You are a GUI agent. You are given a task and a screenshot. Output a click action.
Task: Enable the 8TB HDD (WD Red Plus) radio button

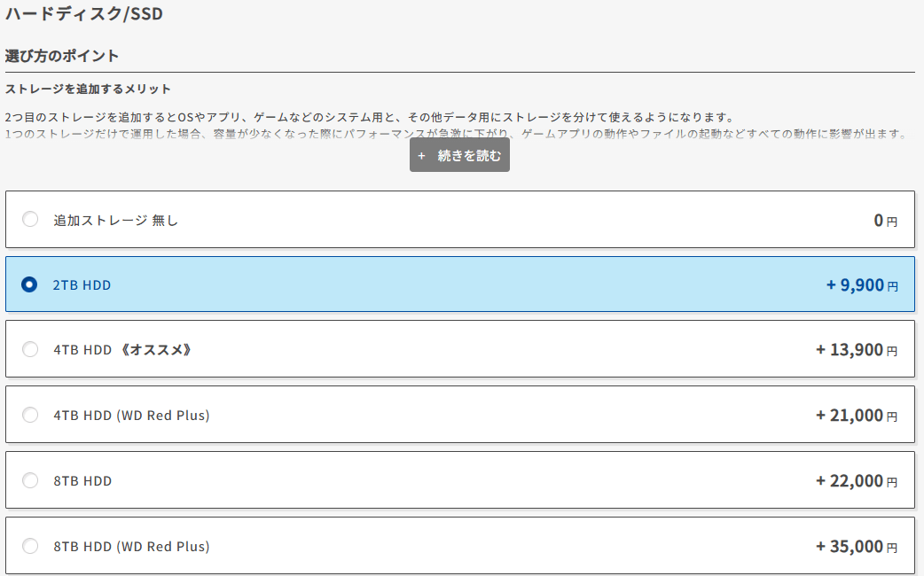tap(30, 546)
